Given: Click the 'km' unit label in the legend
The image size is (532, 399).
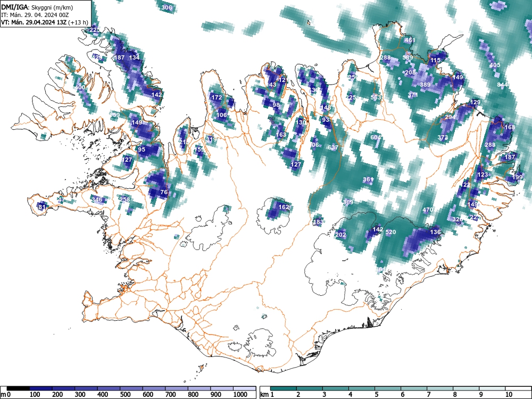Looking at the screenshot, I should (x=264, y=395).
